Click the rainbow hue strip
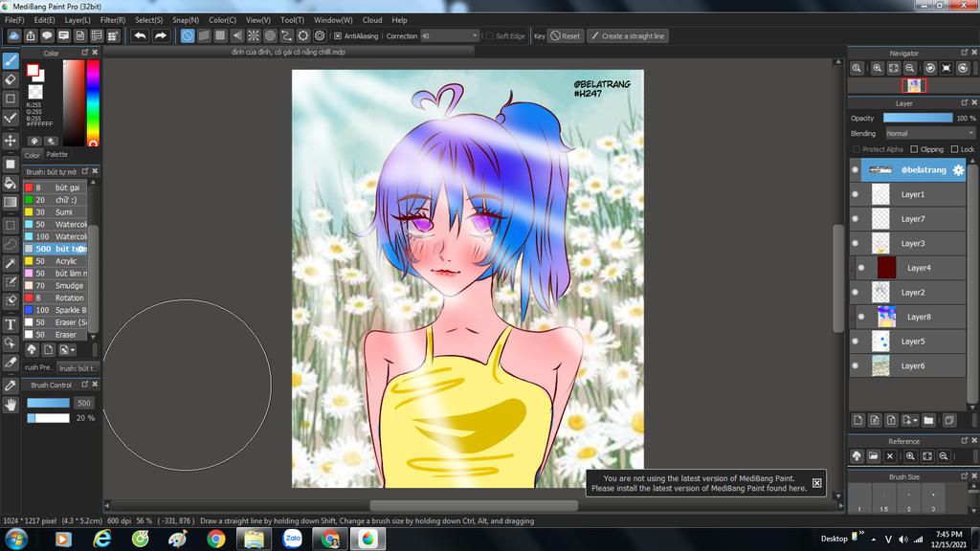This screenshot has height=551, width=980. pos(93,103)
